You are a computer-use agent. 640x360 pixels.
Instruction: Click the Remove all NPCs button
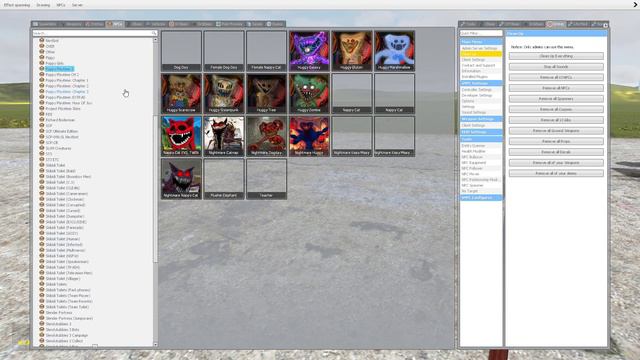click(x=556, y=88)
